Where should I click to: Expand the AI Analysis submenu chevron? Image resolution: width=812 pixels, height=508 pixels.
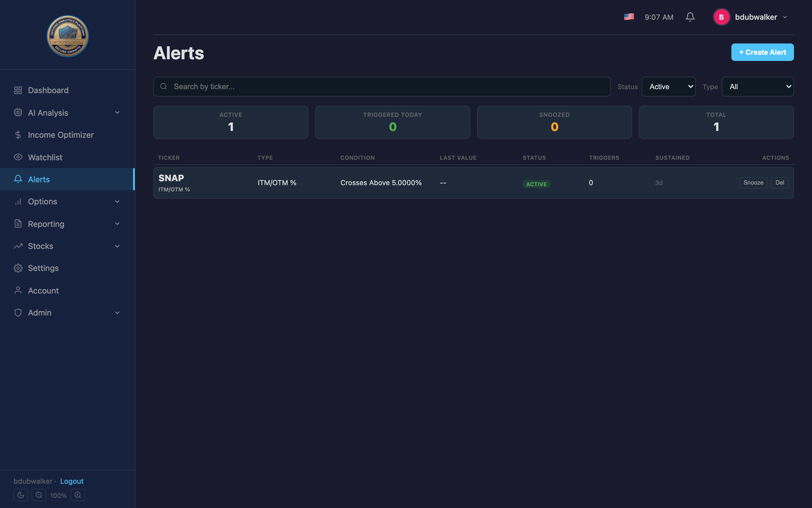118,113
